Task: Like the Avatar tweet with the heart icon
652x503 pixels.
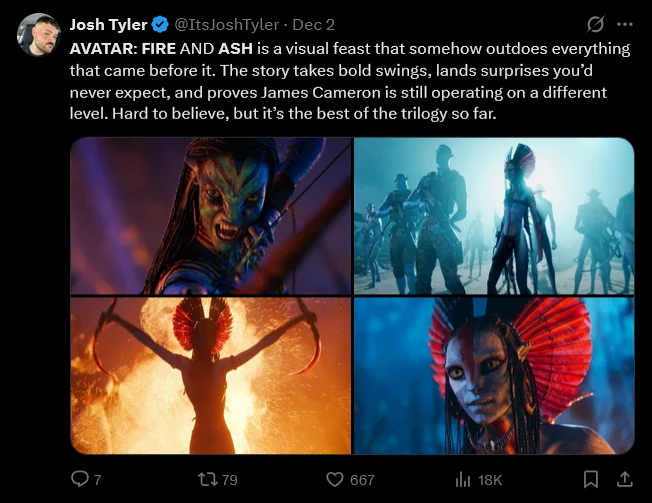Action: click(336, 480)
